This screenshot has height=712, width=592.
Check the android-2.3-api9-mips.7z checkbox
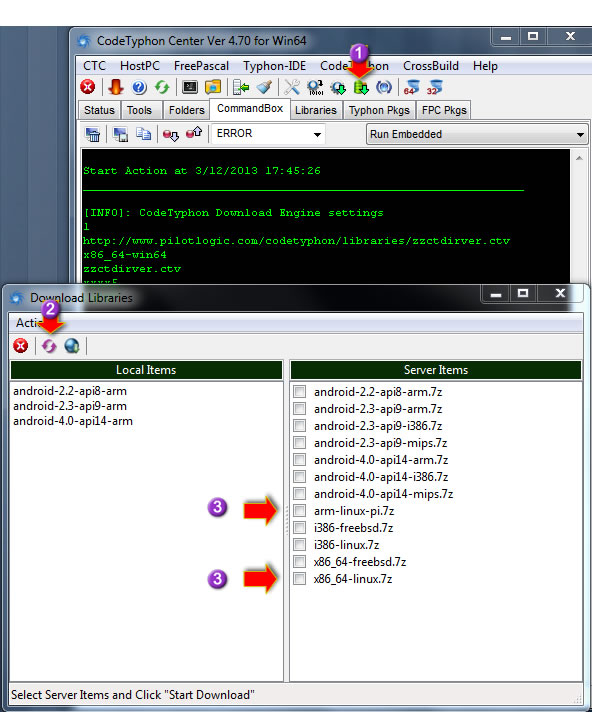click(300, 442)
